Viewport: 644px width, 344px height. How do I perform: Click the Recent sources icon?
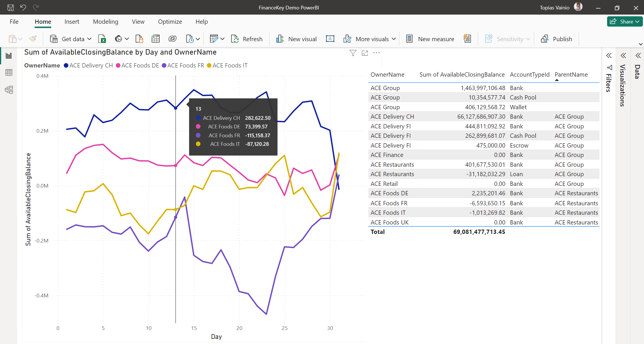(190, 39)
